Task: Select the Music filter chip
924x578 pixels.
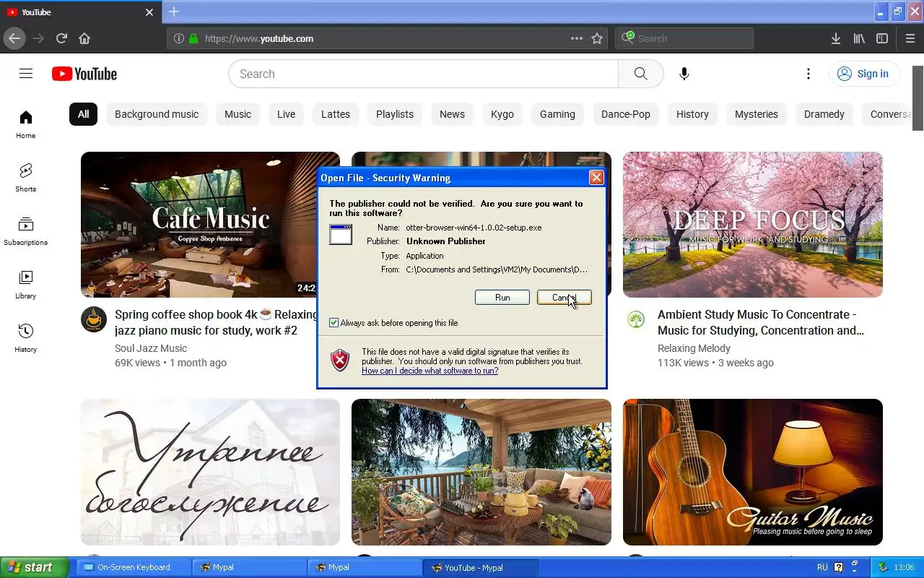Action: [237, 114]
